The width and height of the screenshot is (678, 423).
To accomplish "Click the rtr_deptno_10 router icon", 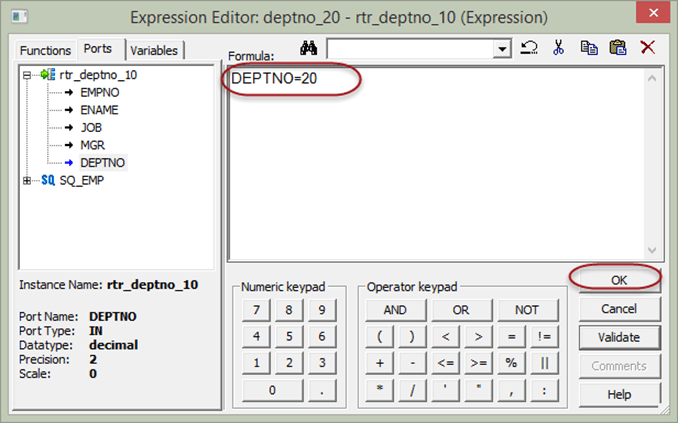I will point(48,74).
